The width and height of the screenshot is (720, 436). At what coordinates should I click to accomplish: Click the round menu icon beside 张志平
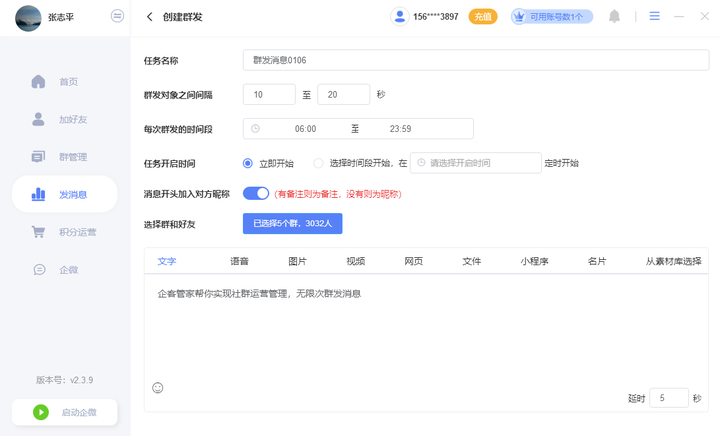pos(117,16)
